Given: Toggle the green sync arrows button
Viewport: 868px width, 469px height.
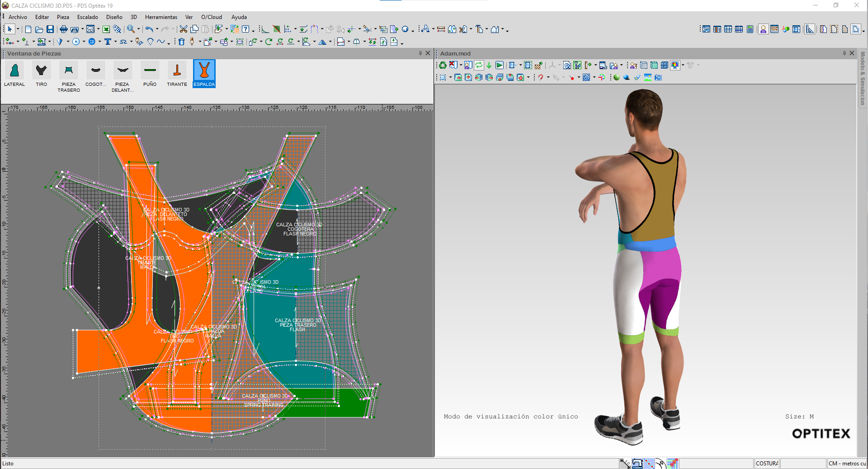Looking at the screenshot, I should click(479, 66).
